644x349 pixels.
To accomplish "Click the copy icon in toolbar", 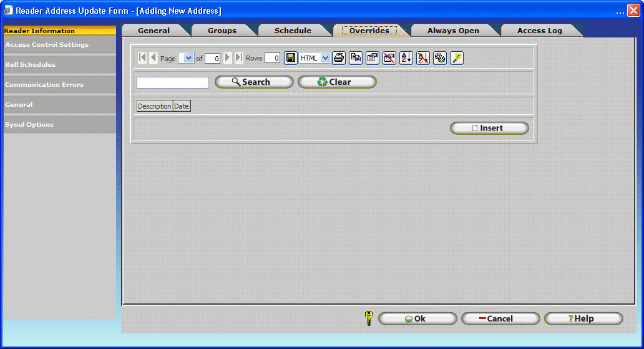I will click(x=356, y=58).
